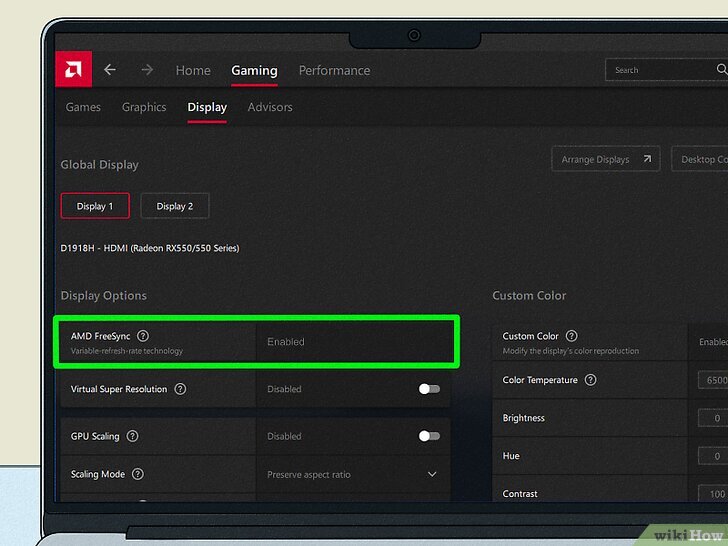
Task: Click the Contrast value field
Action: coord(713,494)
